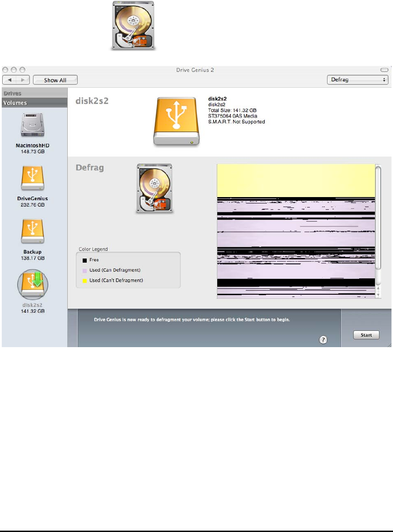393x532 pixels.
Task: Select the MacintoshHD volume icon
Action: point(33,125)
